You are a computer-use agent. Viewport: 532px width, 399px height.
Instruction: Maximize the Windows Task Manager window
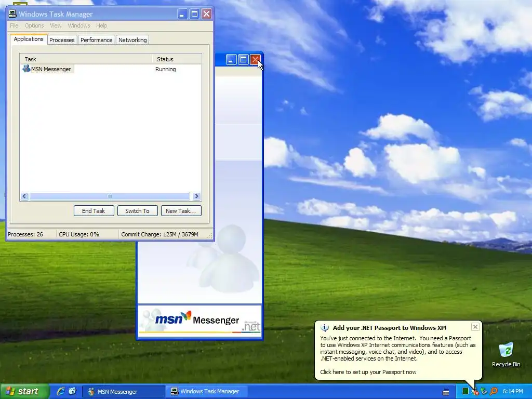tap(194, 14)
